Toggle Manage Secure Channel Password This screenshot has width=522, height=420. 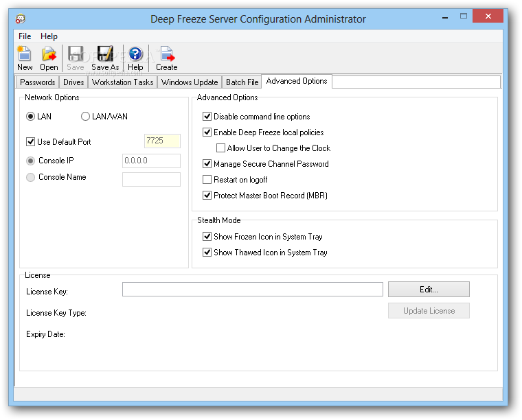pos(207,163)
